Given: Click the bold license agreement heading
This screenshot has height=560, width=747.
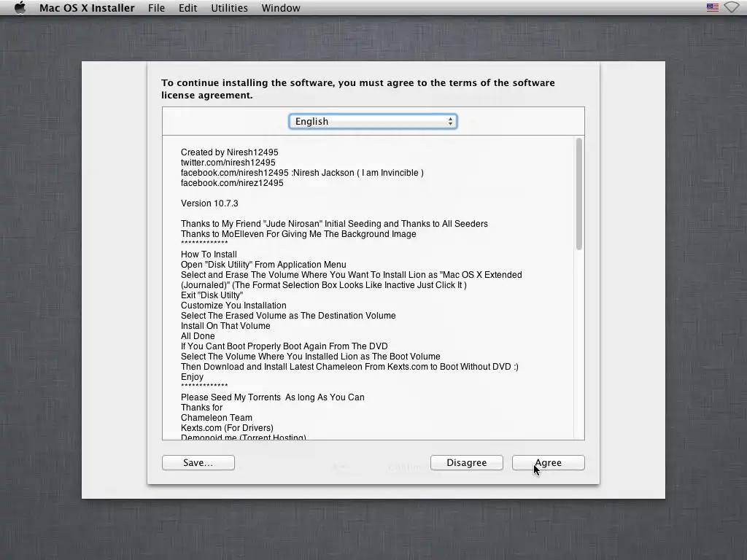Looking at the screenshot, I should pos(357,88).
